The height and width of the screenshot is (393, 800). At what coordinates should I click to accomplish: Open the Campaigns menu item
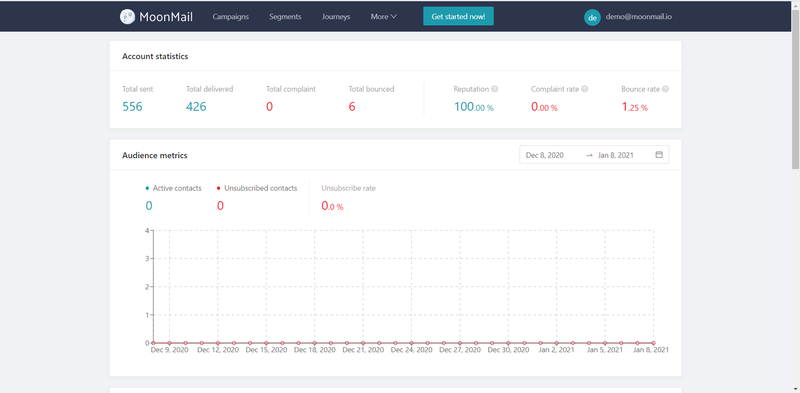point(231,16)
